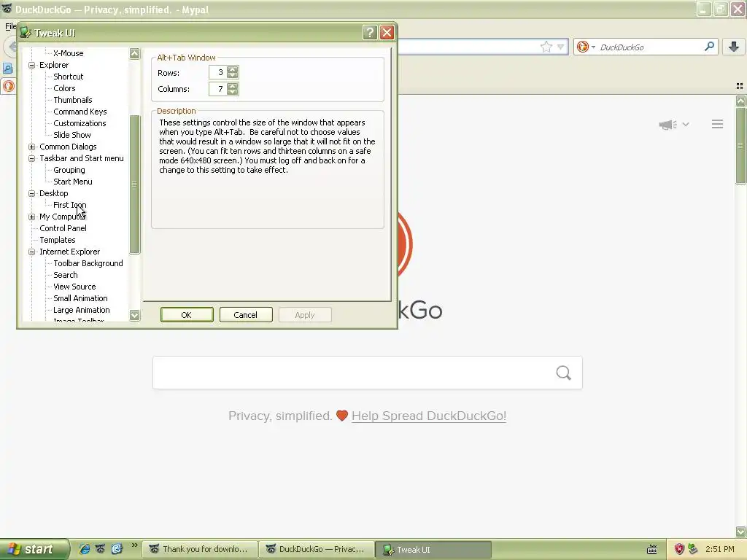Collapse the Desktop tree node
The width and height of the screenshot is (747, 560).
32,193
